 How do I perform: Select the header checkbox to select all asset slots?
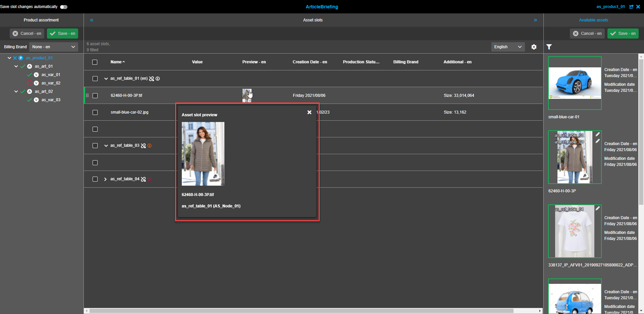[x=95, y=62]
